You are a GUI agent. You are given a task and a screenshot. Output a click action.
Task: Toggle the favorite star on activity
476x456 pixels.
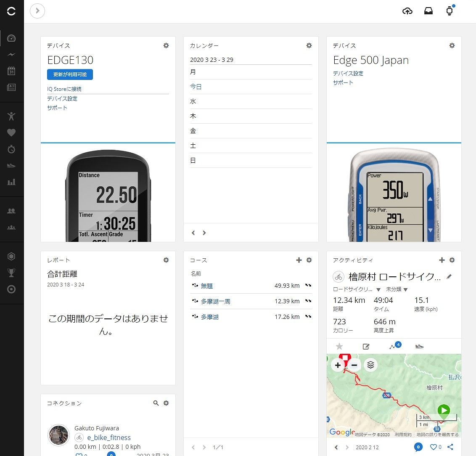click(339, 346)
